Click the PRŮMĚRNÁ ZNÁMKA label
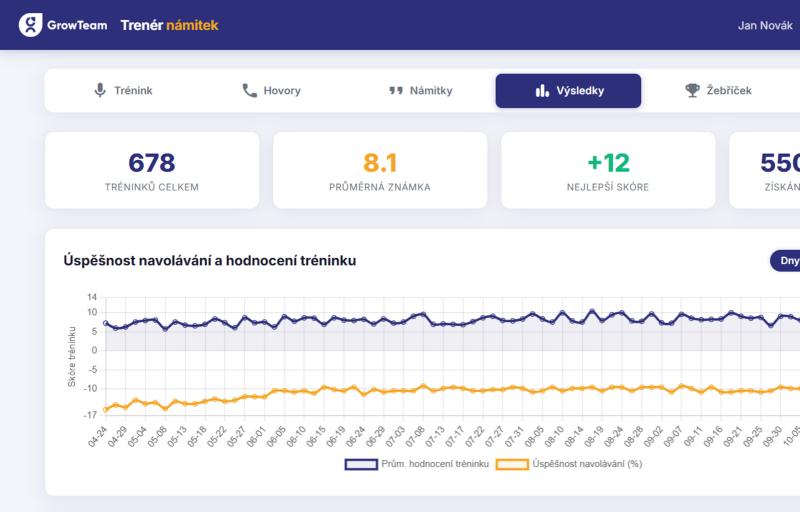Viewport: 800px width, 512px height. tap(380, 187)
